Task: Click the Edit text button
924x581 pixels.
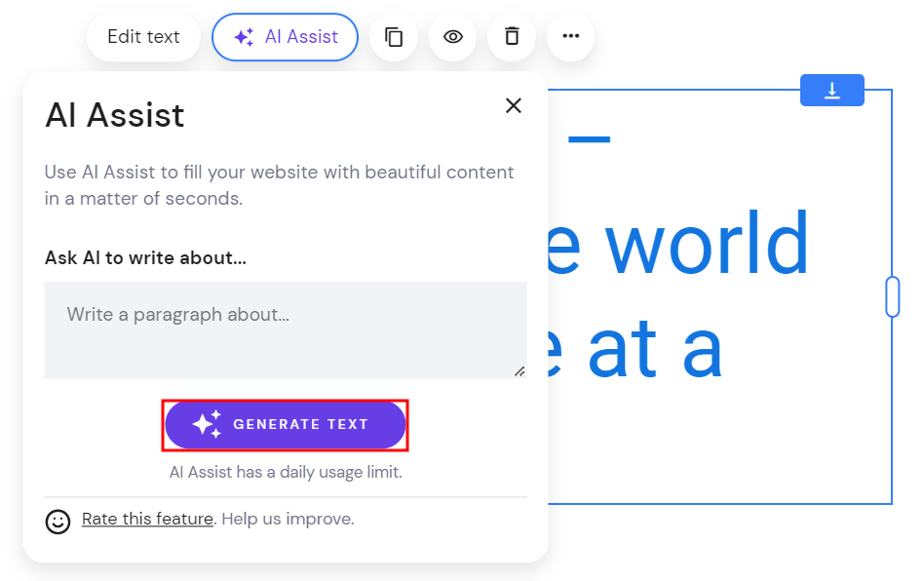Action: [143, 37]
